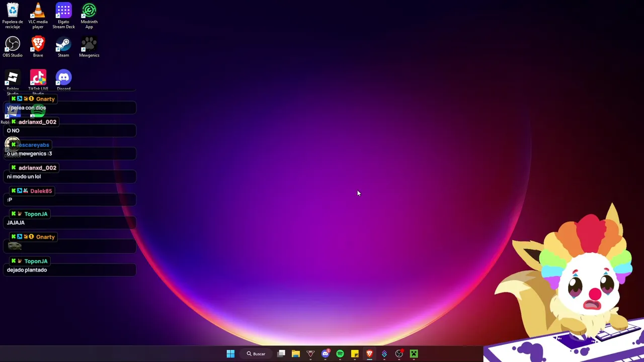The width and height of the screenshot is (644, 362).
Task: Select the Roblox Studio desktop shortcut
Action: (13, 81)
